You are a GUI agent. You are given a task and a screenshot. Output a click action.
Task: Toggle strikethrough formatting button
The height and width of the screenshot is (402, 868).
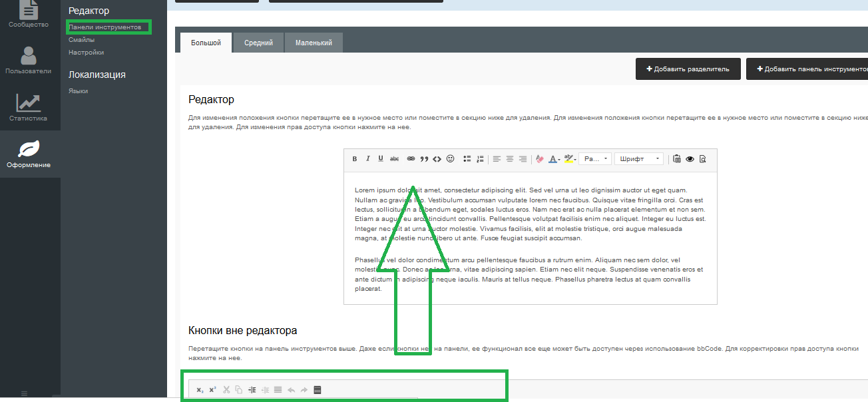click(394, 159)
